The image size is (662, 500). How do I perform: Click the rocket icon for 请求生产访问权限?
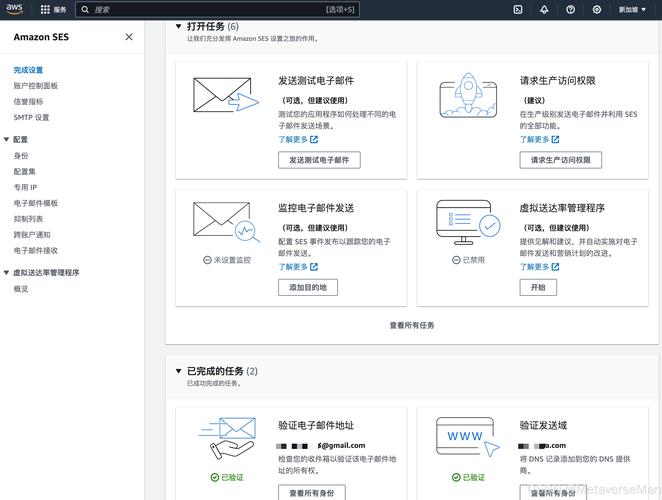point(468,95)
